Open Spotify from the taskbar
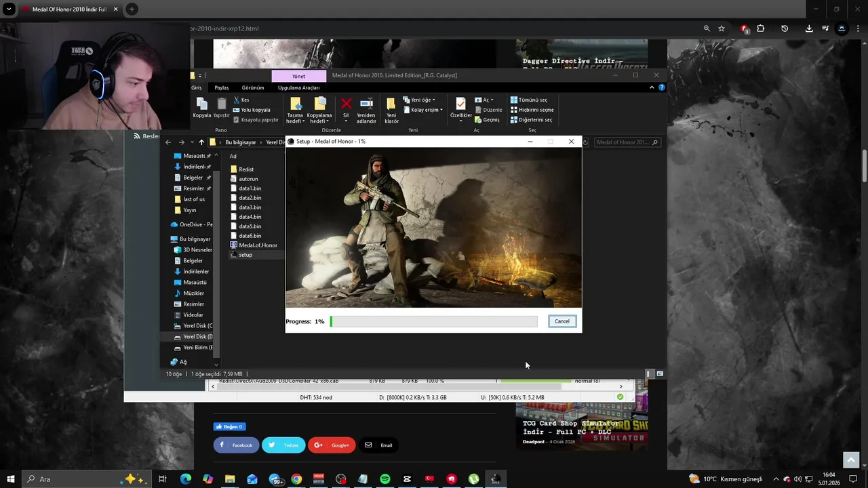The width and height of the screenshot is (868, 488). [x=384, y=479]
